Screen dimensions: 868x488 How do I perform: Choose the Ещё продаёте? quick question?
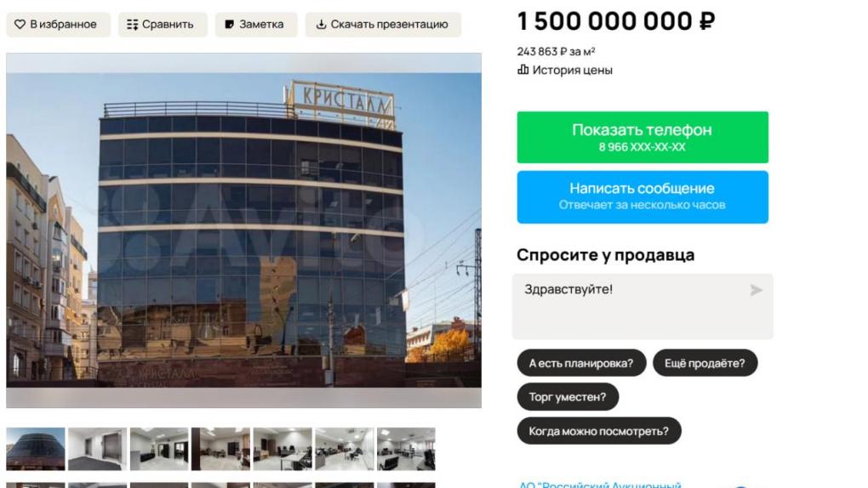tap(705, 363)
